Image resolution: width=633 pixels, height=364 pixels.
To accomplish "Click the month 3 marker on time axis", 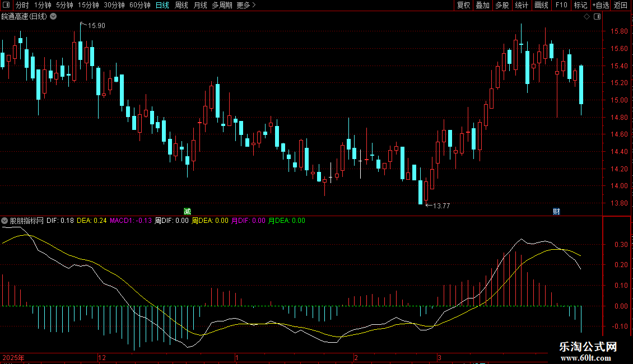I will click(439, 357).
